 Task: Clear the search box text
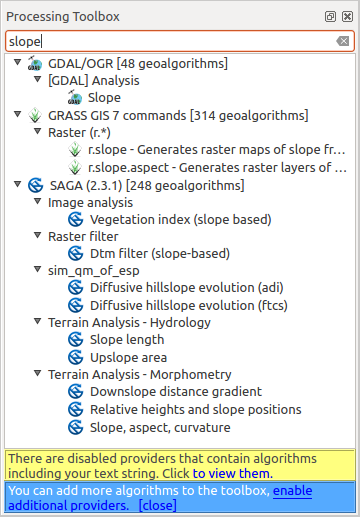[343, 41]
